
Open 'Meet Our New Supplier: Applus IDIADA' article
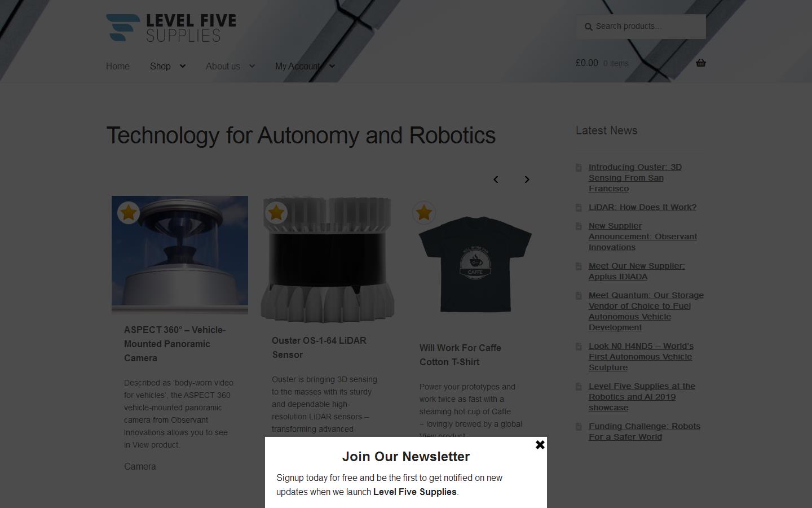[x=637, y=271]
